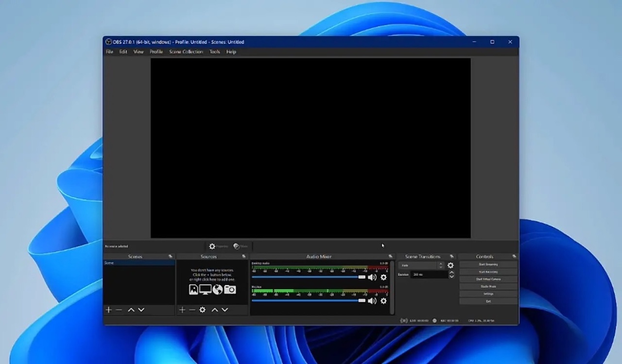Click the source Filters button
The image size is (622, 364).
tap(241, 247)
